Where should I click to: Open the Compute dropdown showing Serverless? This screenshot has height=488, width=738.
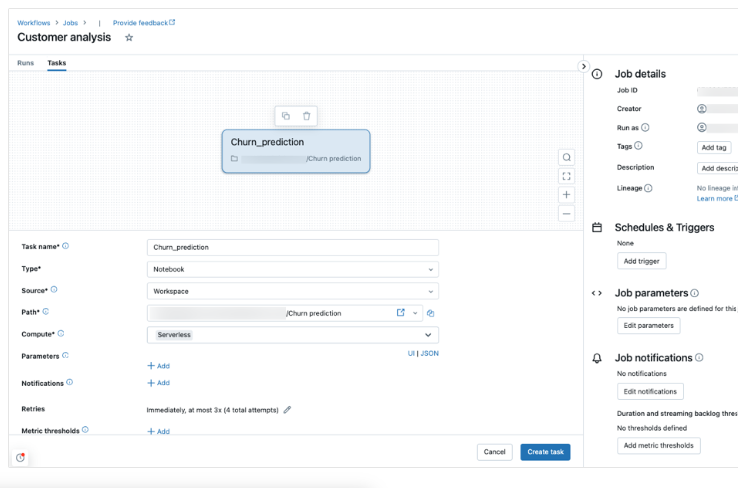292,335
